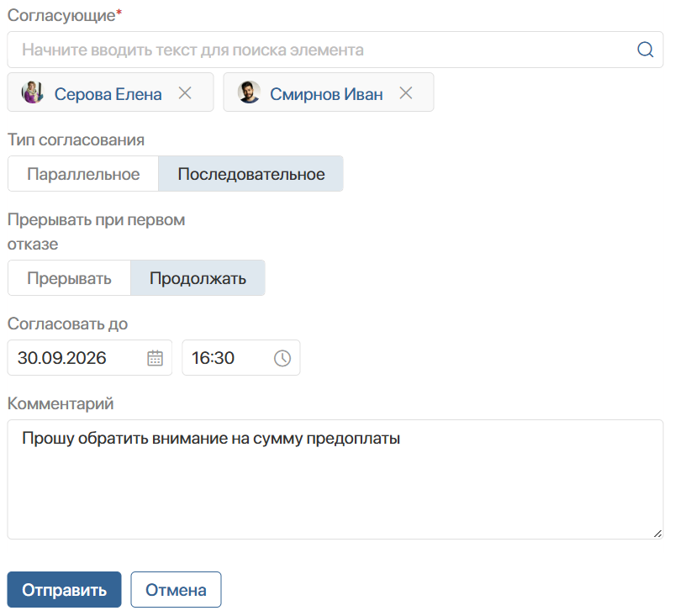This screenshot has height=616, width=675.
Task: Click the Согласовать до label
Action: coord(67,324)
